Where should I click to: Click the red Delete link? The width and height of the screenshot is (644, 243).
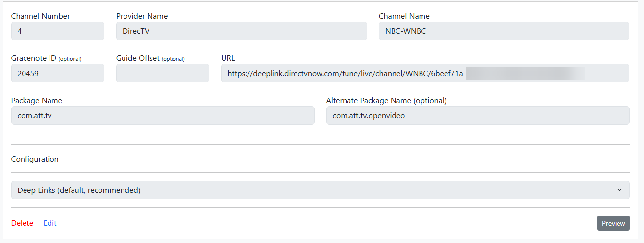(x=22, y=223)
